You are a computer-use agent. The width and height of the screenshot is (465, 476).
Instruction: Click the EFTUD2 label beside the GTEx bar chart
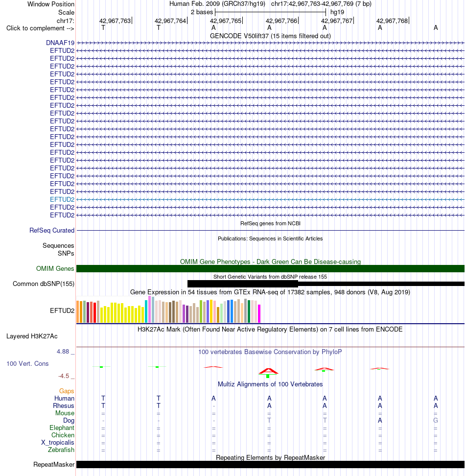[62, 311]
